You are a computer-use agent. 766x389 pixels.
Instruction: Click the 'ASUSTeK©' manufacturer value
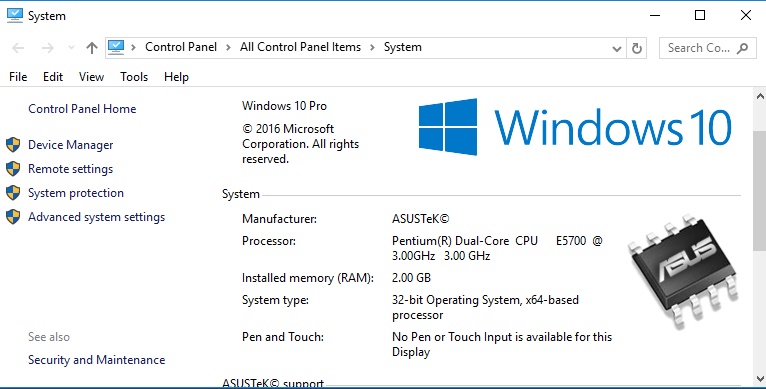click(x=421, y=219)
